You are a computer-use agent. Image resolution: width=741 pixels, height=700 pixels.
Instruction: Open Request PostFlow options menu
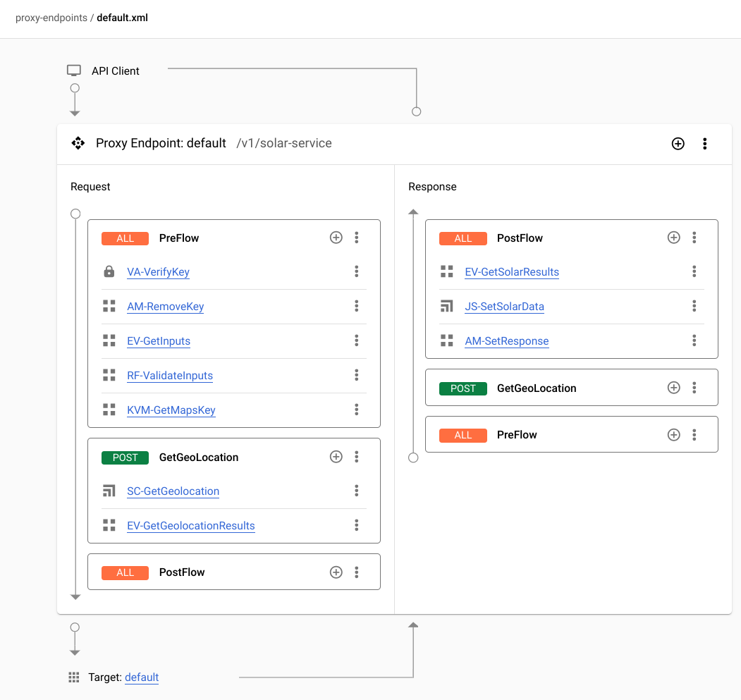pos(357,572)
